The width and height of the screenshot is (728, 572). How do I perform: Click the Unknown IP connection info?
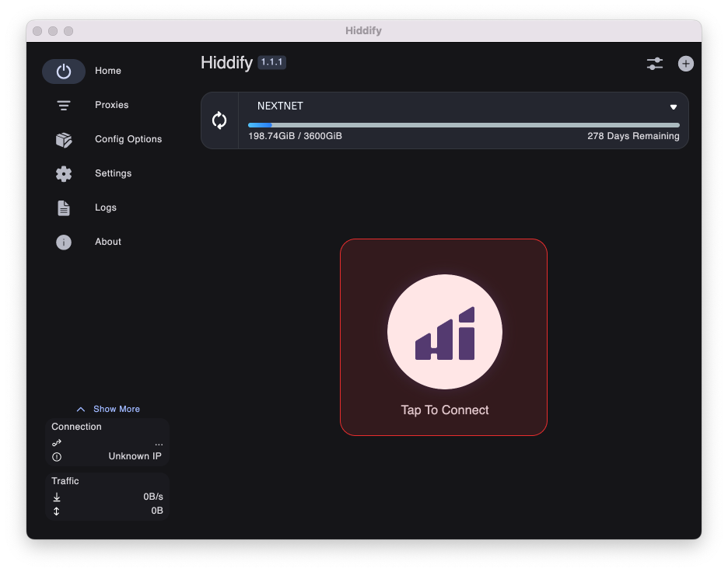coord(135,456)
